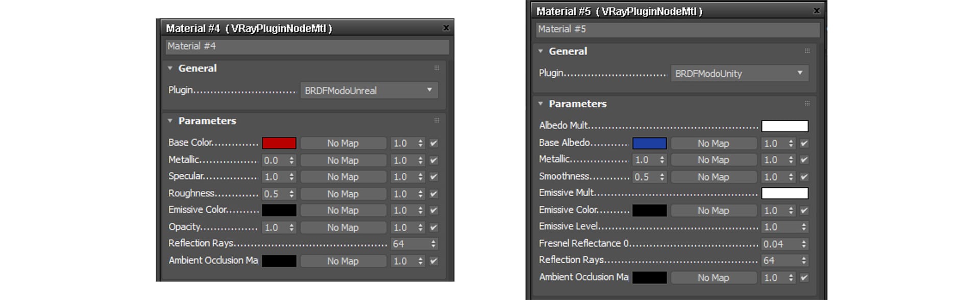
Task: Click No Map for Ambient Occlusion in Material #4
Action: 343,261
